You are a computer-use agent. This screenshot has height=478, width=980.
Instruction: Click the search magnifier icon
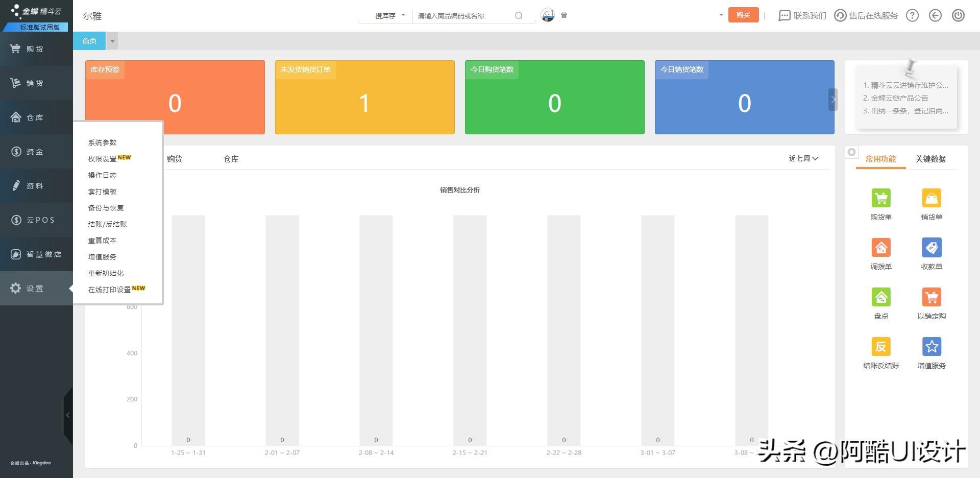pos(519,15)
